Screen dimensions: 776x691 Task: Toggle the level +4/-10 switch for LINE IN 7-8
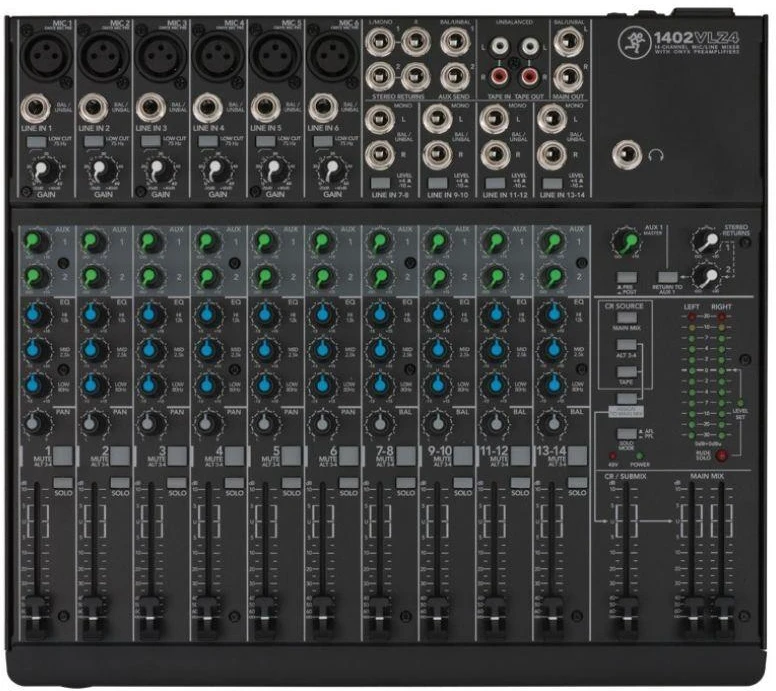[380, 183]
